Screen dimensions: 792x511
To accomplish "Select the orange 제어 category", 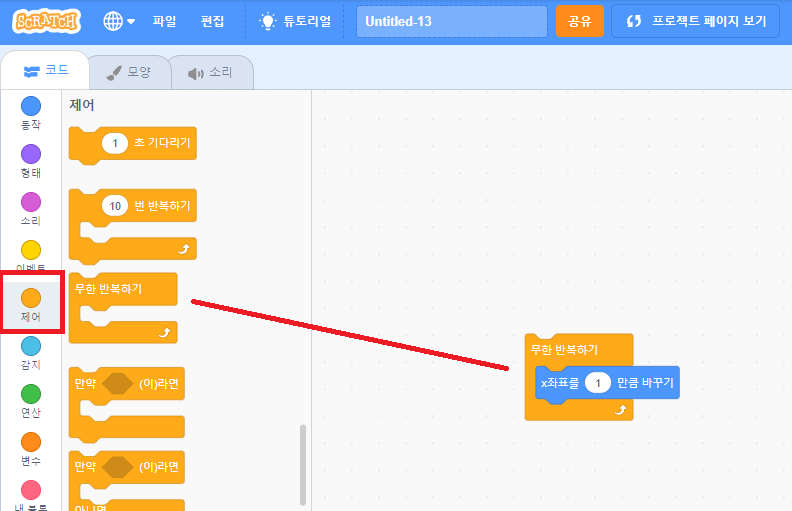I will [31, 304].
